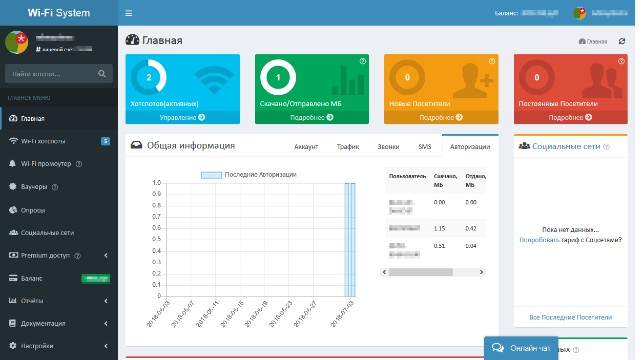Open the help icon next to Ваучеры

coord(55,187)
